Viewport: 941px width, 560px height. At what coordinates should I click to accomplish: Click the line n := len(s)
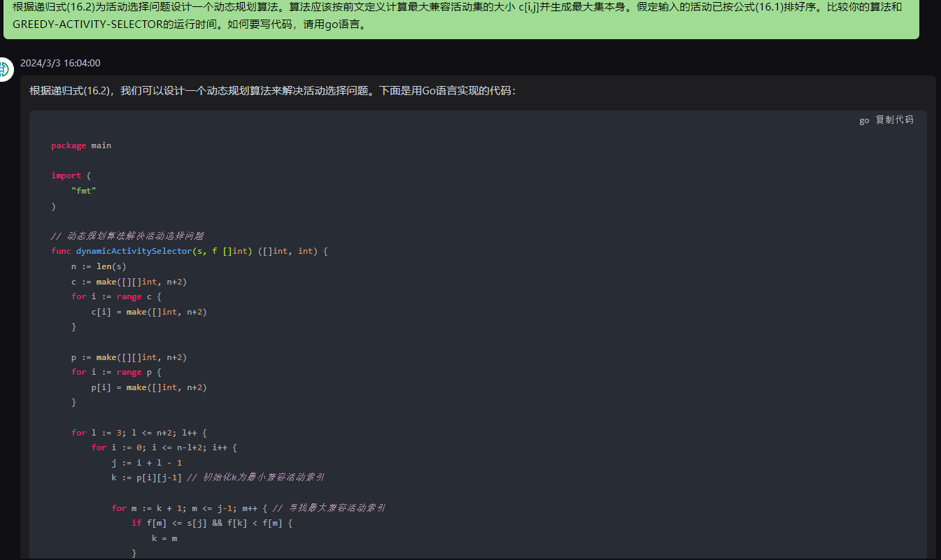tap(99, 266)
